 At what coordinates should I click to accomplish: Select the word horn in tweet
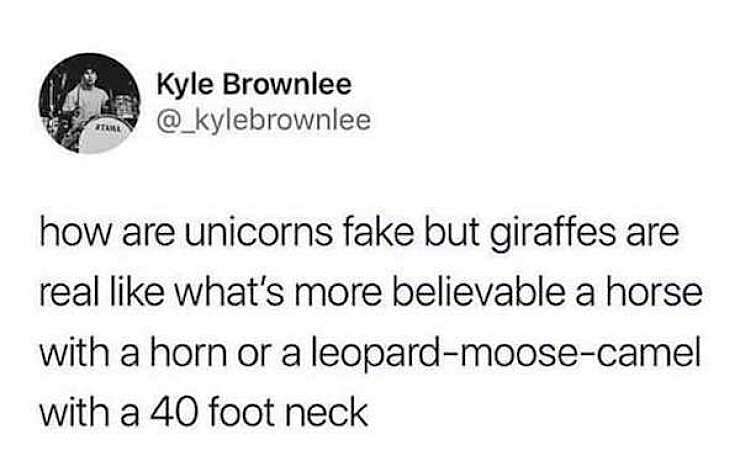tap(188, 354)
